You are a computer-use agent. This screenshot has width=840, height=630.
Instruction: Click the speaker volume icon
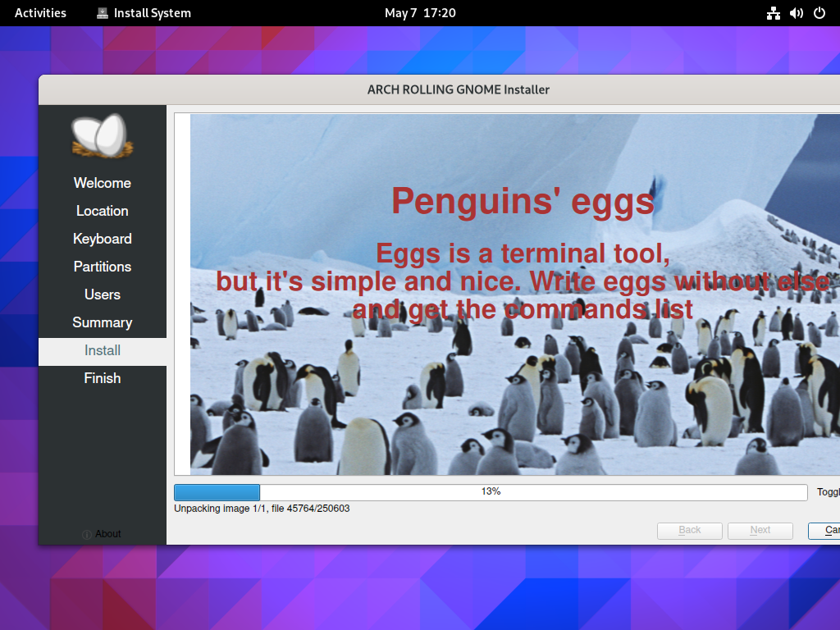tap(796, 12)
